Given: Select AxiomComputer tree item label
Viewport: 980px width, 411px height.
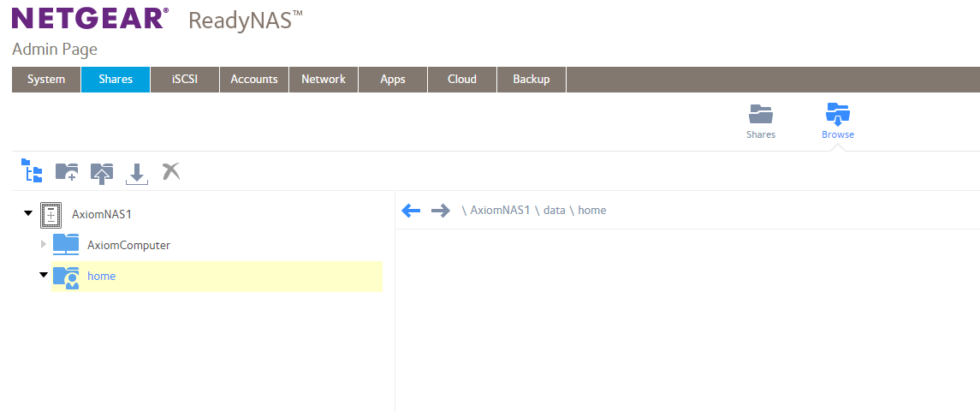Looking at the screenshot, I should click(128, 245).
